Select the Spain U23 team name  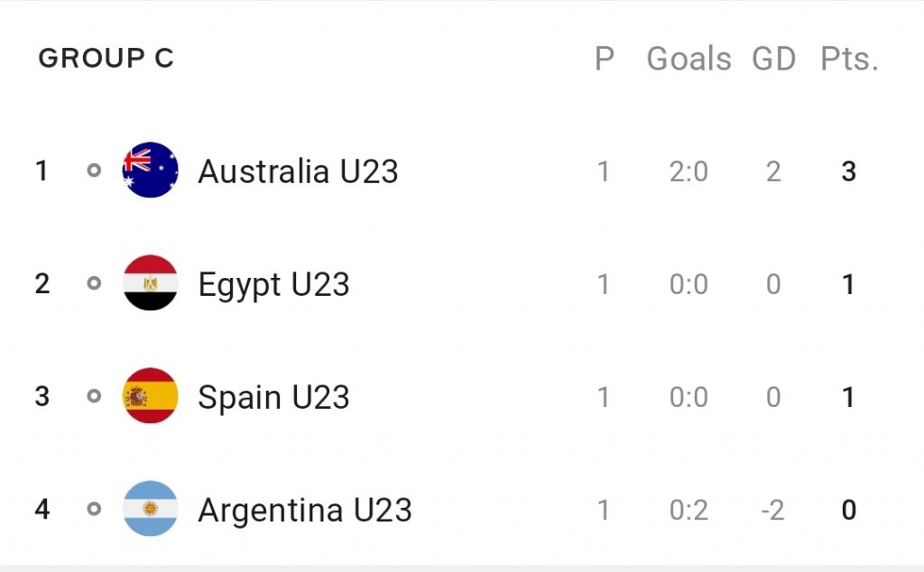pyautogui.click(x=273, y=397)
